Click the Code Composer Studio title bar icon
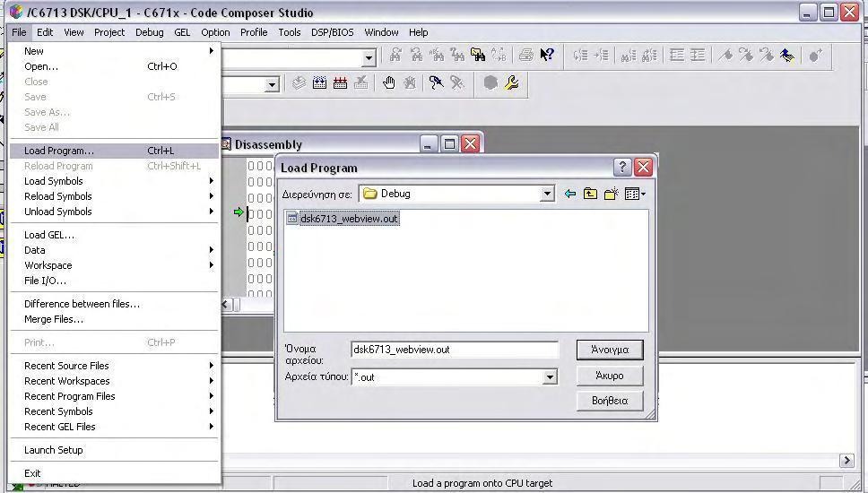This screenshot has height=493, width=868. pyautogui.click(x=15, y=12)
